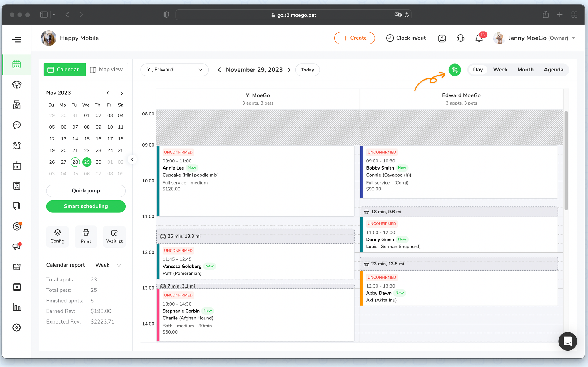The image size is (588, 367).
Task: Open the customer support headset icon
Action: tap(460, 38)
